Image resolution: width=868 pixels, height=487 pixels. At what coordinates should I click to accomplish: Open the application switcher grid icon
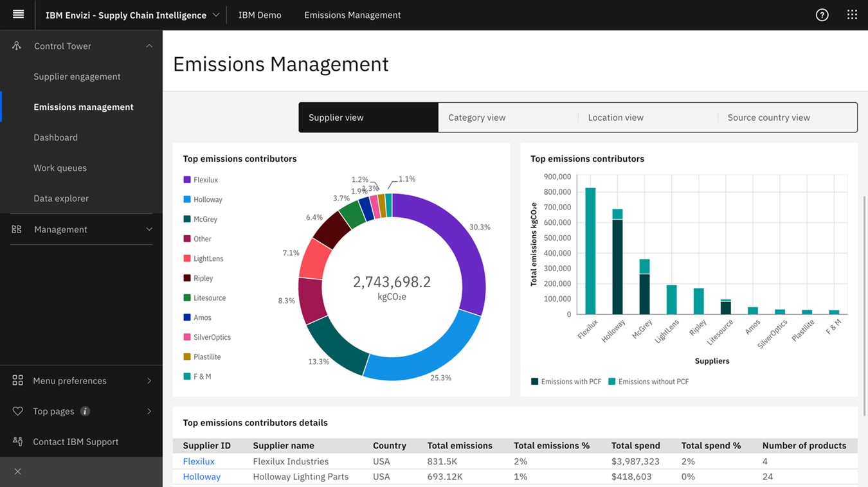coord(852,14)
